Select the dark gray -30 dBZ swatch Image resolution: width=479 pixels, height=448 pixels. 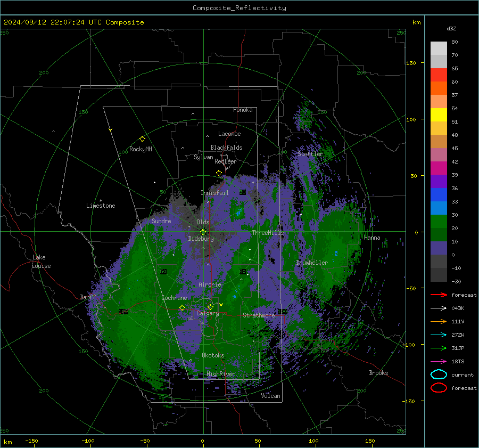439,275
